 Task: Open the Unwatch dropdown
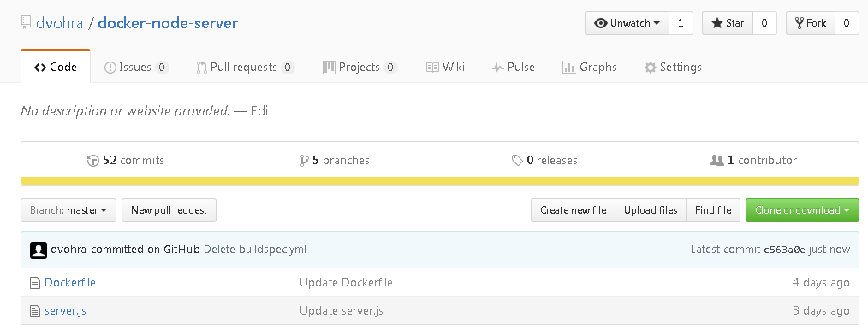click(627, 23)
